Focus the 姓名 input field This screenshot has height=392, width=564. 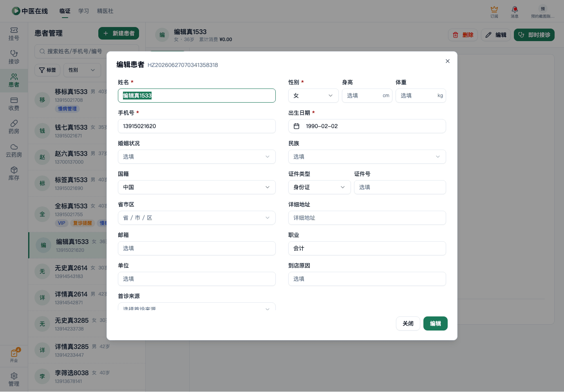(197, 96)
